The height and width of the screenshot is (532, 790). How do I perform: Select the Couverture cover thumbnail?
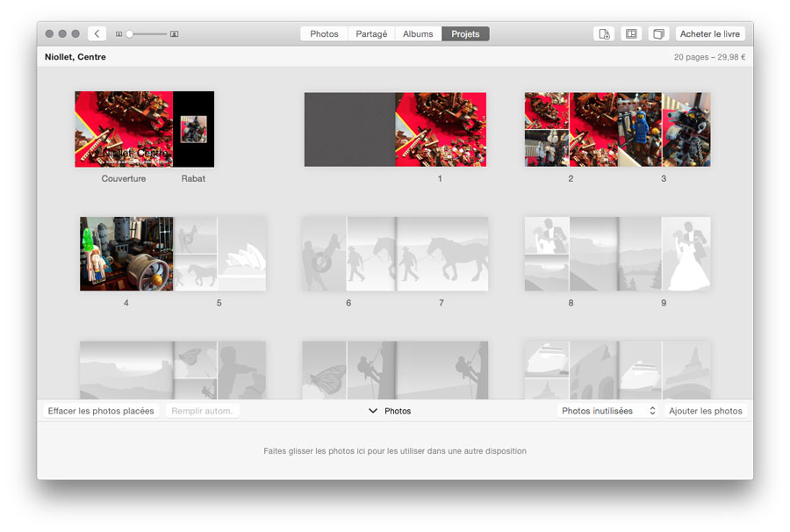coord(124,129)
